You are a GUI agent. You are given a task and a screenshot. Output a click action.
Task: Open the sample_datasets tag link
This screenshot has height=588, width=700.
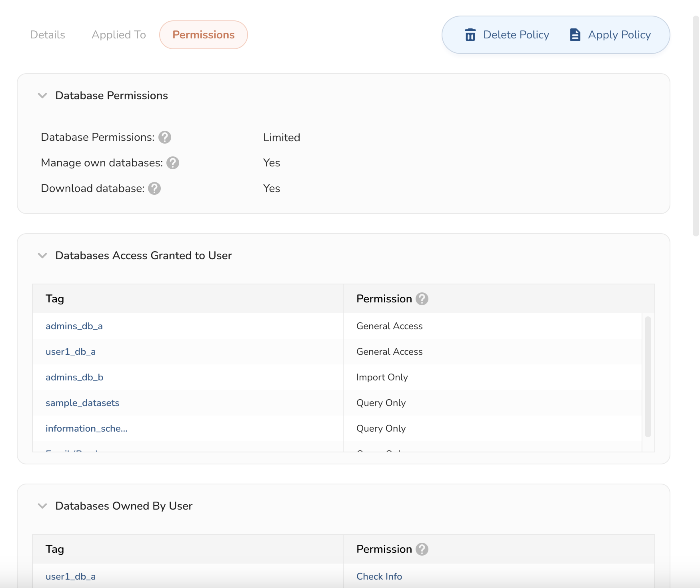pyautogui.click(x=82, y=403)
